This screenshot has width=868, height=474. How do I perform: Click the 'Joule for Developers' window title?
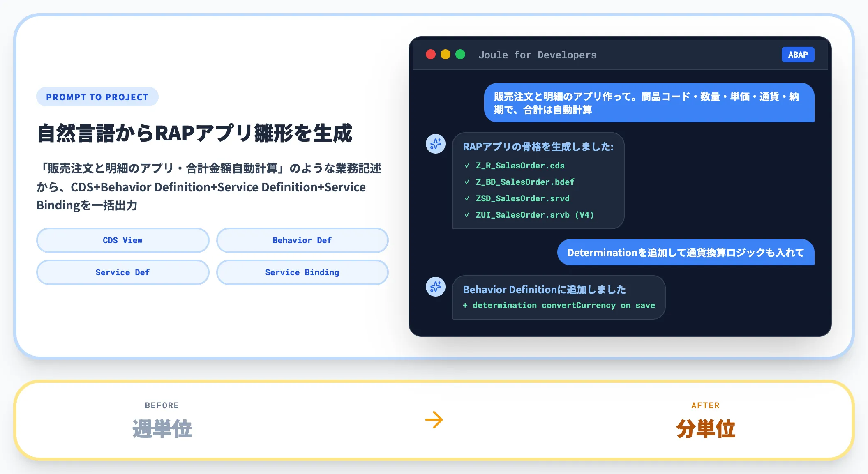point(538,55)
